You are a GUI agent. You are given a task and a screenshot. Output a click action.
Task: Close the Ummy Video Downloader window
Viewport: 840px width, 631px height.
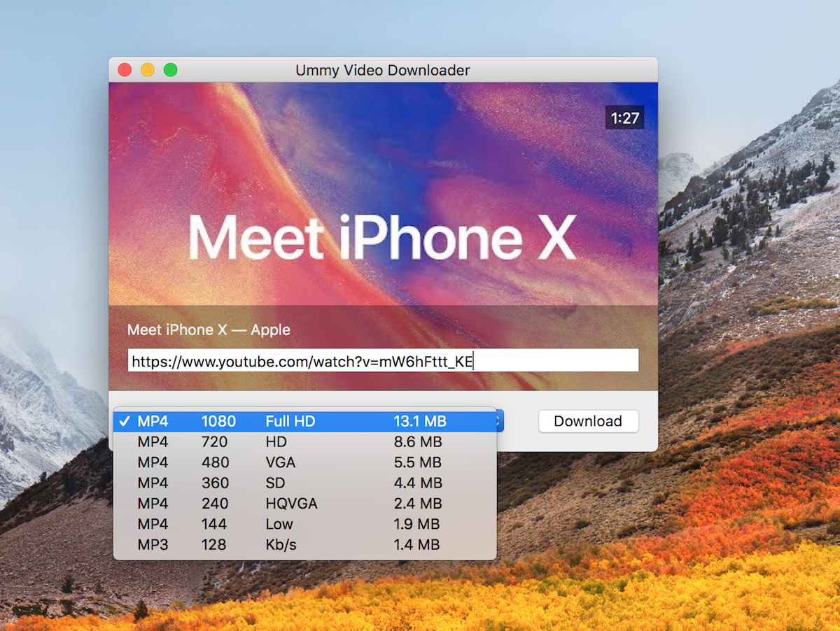pos(125,70)
